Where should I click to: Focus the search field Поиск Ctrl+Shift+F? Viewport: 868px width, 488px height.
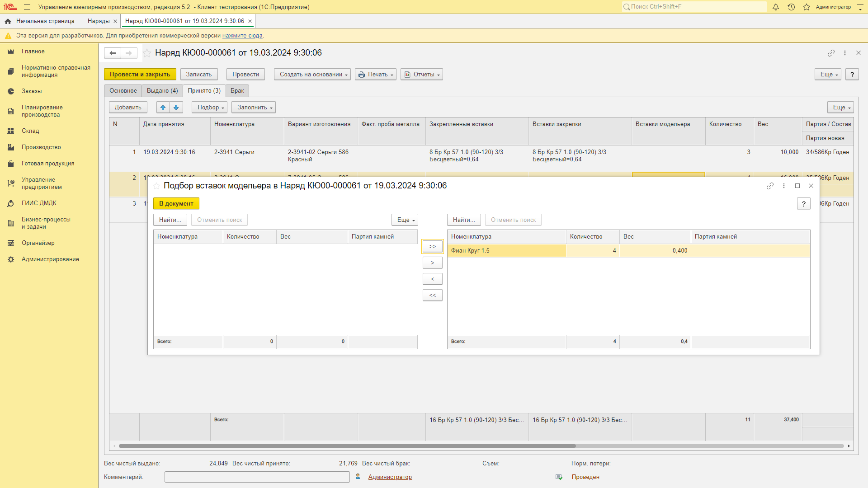[694, 7]
